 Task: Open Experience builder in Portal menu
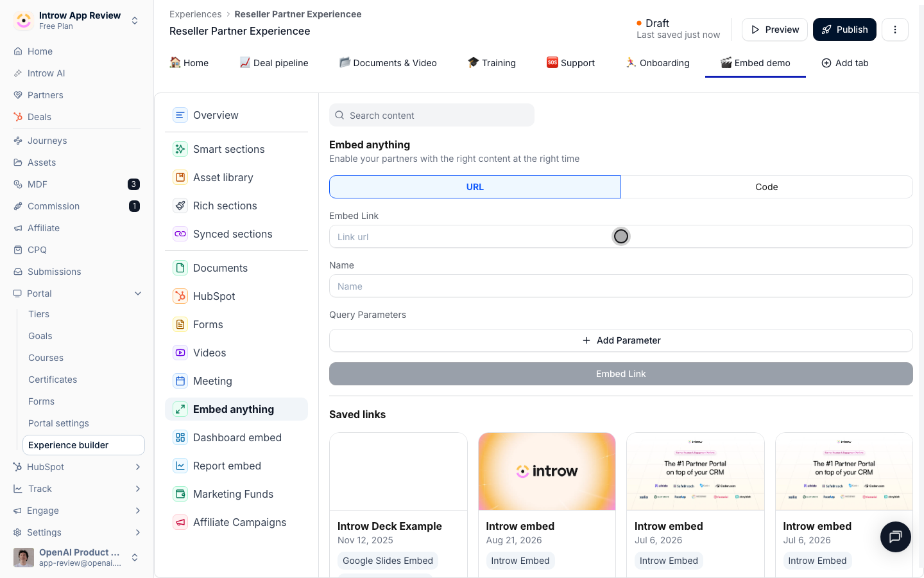(x=83, y=445)
